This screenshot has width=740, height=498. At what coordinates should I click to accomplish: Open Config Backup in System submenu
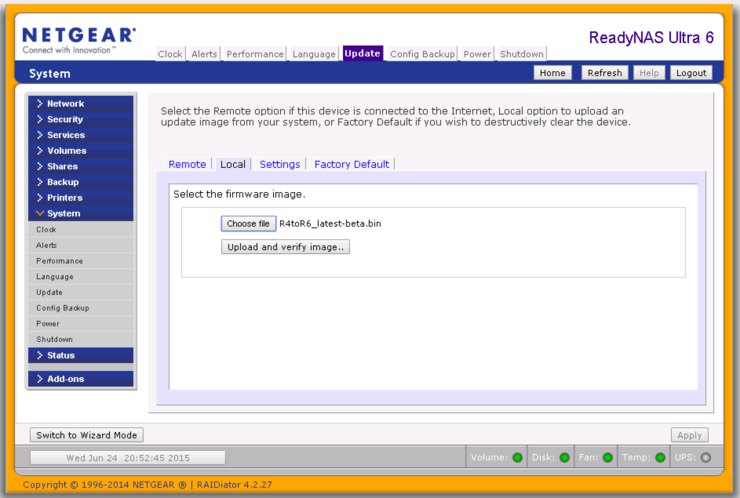pos(81,308)
